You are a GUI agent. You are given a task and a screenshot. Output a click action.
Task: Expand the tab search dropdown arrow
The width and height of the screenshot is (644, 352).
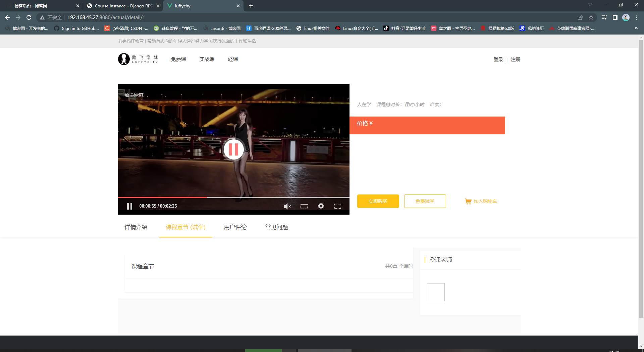(590, 5)
